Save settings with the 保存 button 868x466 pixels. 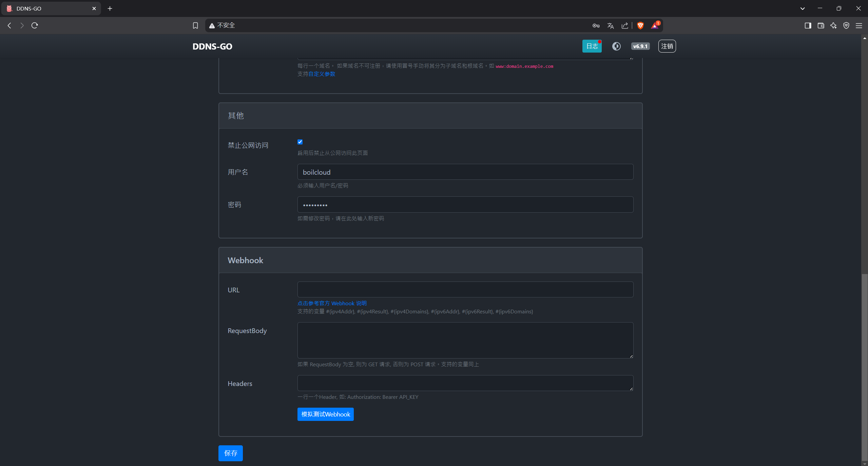click(x=231, y=453)
